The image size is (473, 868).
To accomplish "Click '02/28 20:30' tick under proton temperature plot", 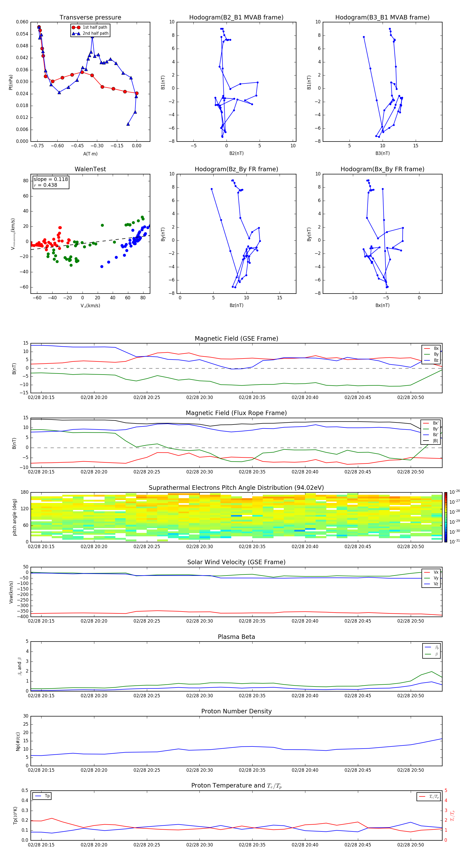I will 200,845.
